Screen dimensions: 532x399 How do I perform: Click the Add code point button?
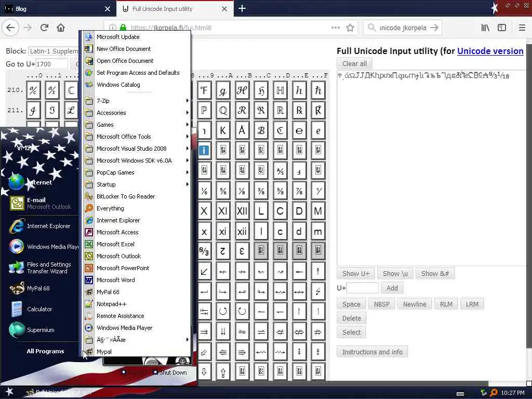(392, 288)
